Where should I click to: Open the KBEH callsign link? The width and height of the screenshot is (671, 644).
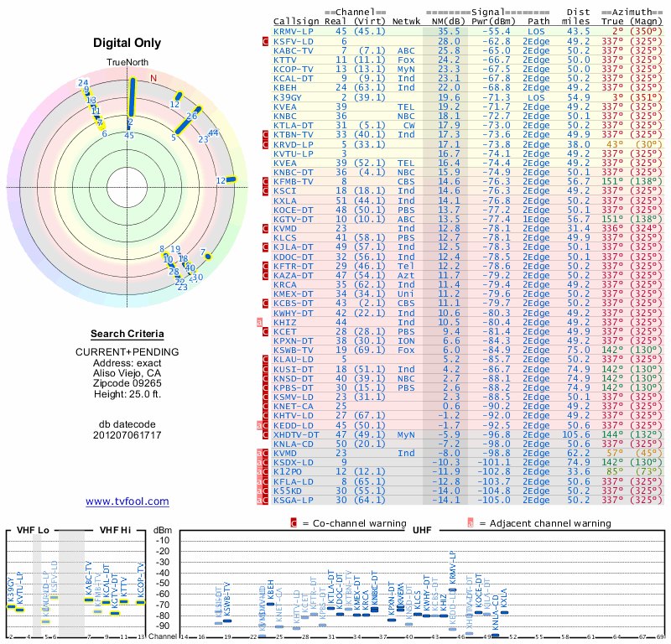(284, 88)
